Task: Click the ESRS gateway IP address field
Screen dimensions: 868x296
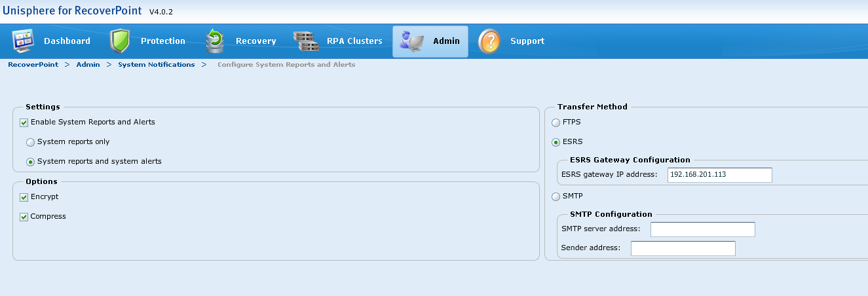Action: [720, 175]
